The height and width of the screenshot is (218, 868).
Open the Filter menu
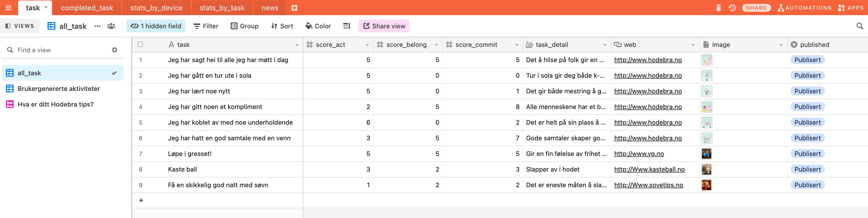pos(206,26)
